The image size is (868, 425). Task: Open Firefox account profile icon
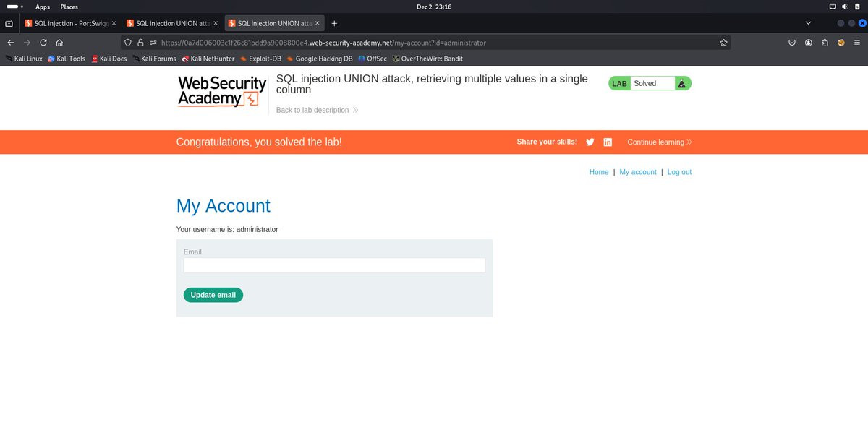(809, 43)
